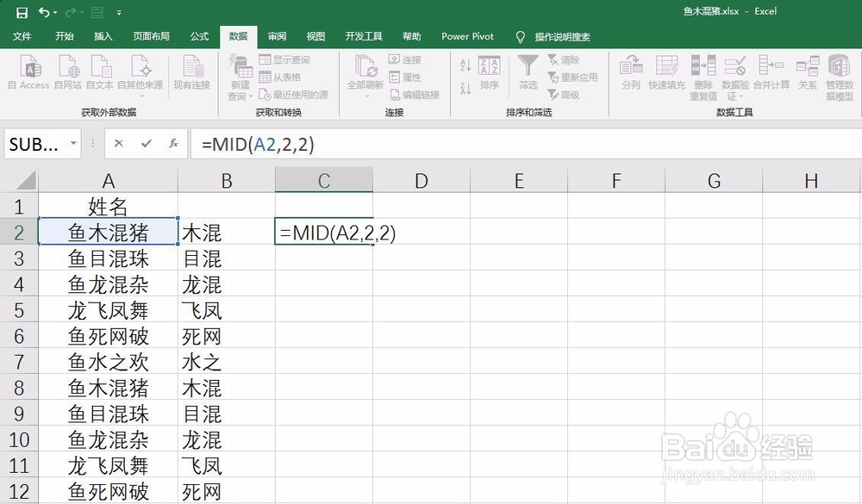The height and width of the screenshot is (504, 862).
Task: Switch to the 开发工具 ribbon tab
Action: [x=364, y=36]
